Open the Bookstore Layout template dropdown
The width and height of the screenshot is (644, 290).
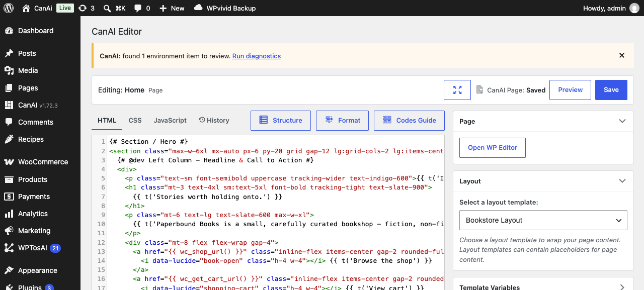pos(543,220)
